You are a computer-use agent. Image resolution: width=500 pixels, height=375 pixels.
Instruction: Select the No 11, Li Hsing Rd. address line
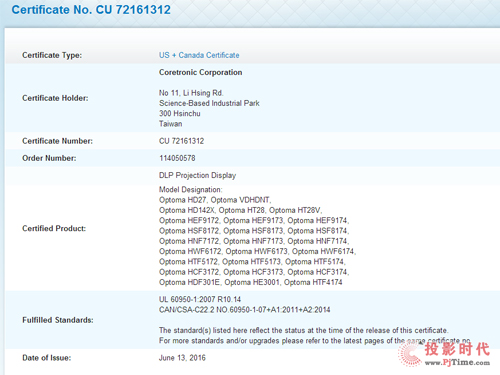[x=191, y=93]
